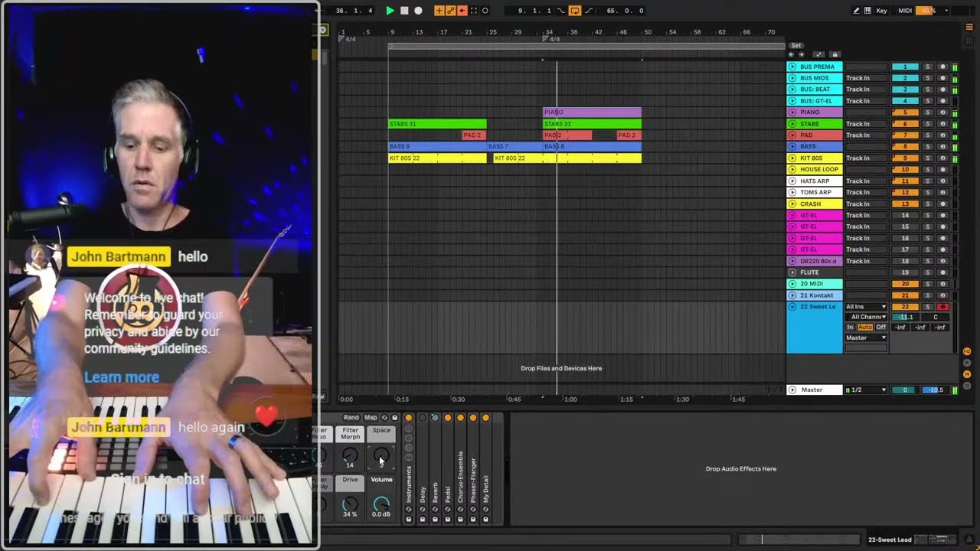Set monitoring to Off on Sweet Lead
The width and height of the screenshot is (980, 551).
[x=881, y=328]
